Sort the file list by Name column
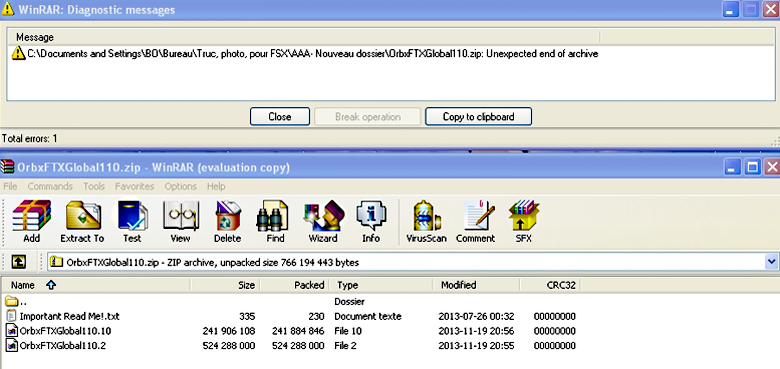780x369 pixels. [x=96, y=285]
